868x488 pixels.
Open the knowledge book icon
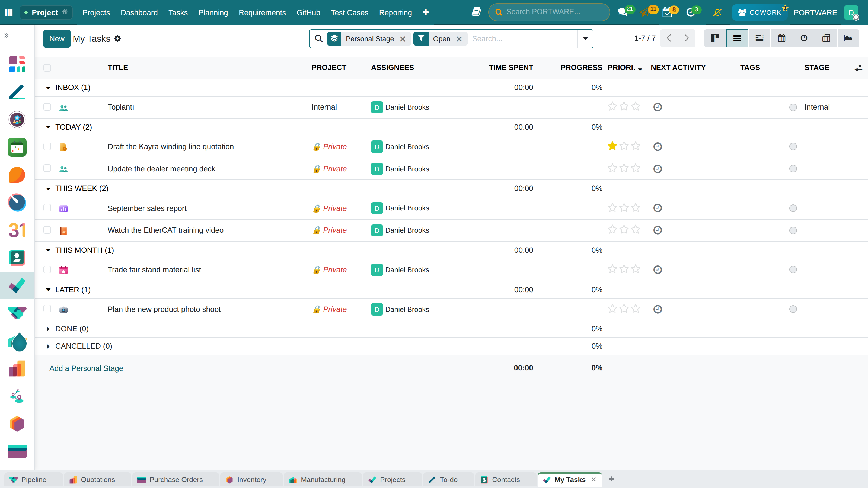[x=476, y=12]
